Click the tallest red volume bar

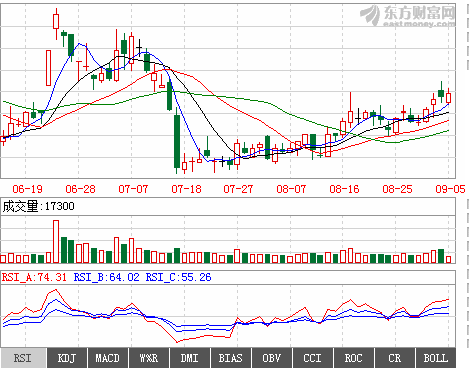(x=56, y=242)
